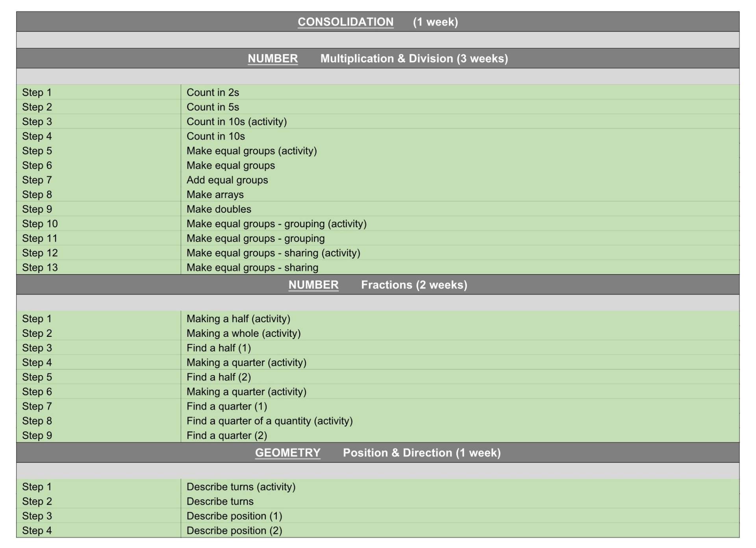The height and width of the screenshot is (548, 756).
Task: Select the 'Find a half (2)' step
Action: (219, 377)
